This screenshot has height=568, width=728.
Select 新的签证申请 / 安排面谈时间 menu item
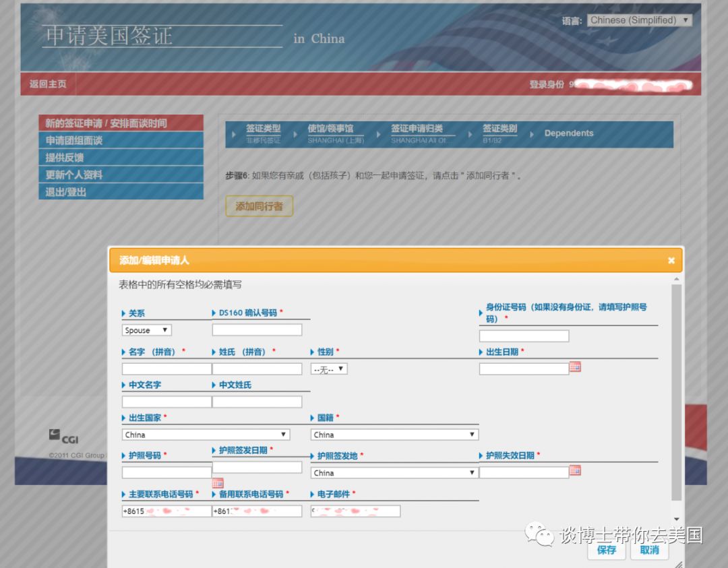(121, 123)
